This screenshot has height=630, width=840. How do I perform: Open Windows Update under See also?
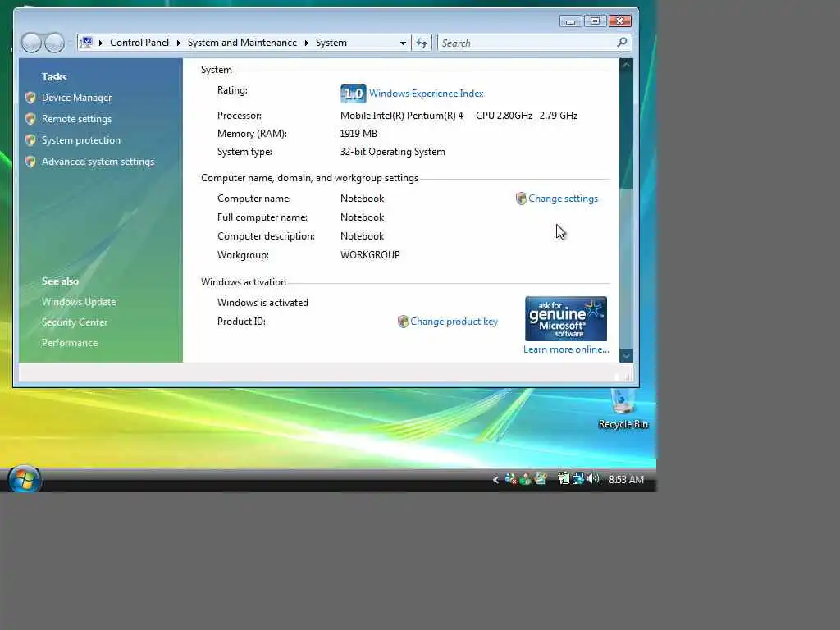coord(79,302)
